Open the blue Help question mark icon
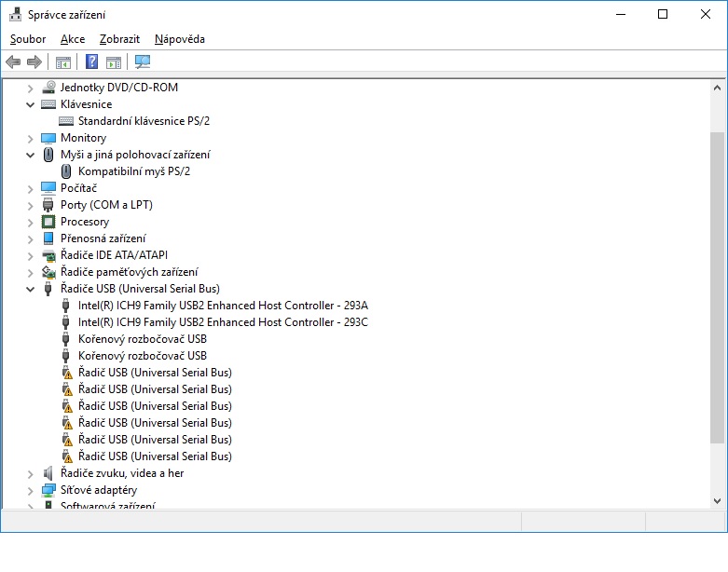Screen dimensions: 728x572 (x=92, y=61)
